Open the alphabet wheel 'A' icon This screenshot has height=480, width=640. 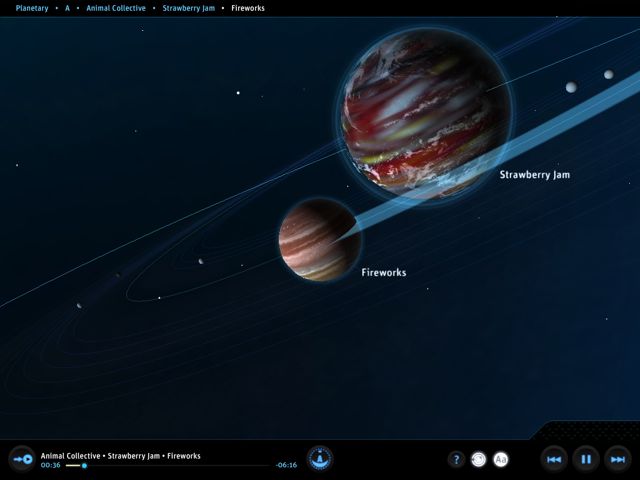[x=320, y=458]
